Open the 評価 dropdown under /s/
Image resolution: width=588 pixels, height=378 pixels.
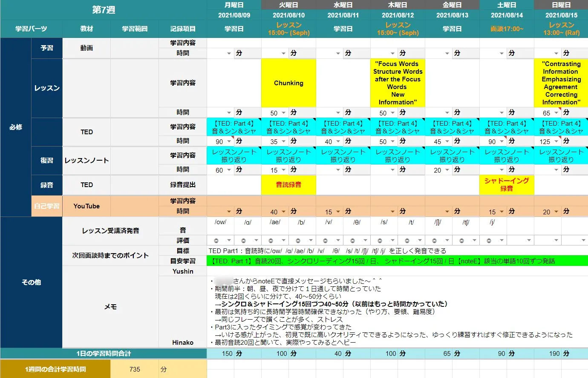393,240
